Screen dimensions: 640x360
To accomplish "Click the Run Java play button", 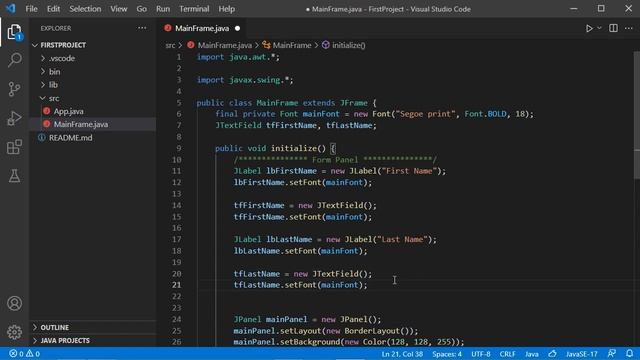I will [589, 29].
